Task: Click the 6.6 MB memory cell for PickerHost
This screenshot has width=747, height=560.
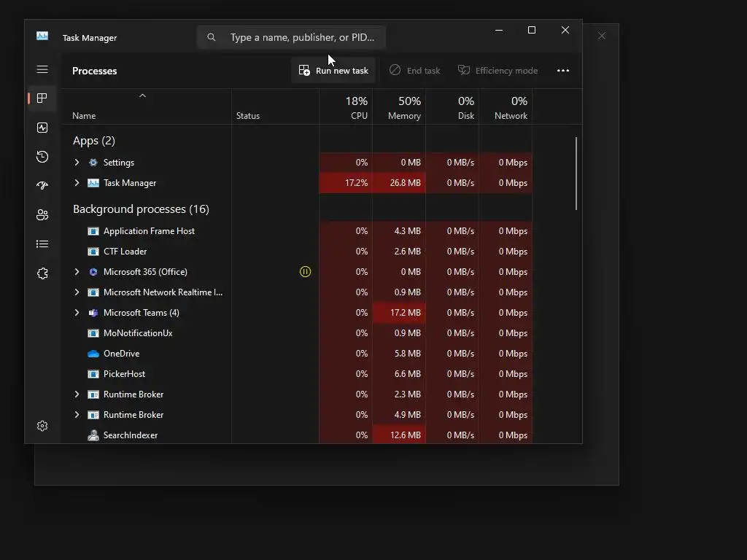Action: click(x=399, y=374)
